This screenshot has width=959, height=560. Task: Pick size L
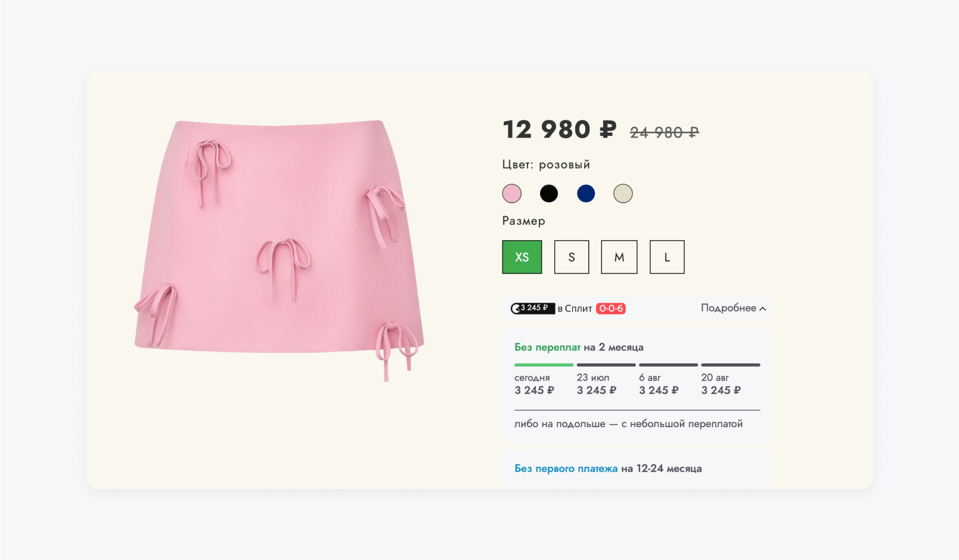[667, 257]
